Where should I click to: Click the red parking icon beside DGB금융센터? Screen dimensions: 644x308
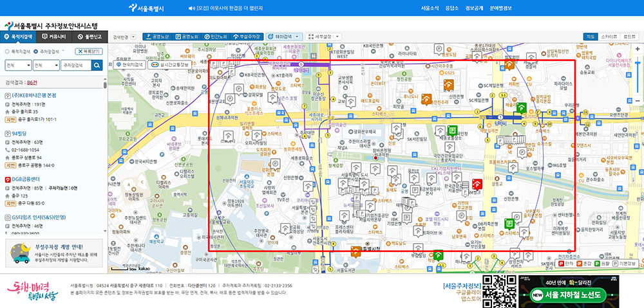pyautogui.click(x=7, y=179)
